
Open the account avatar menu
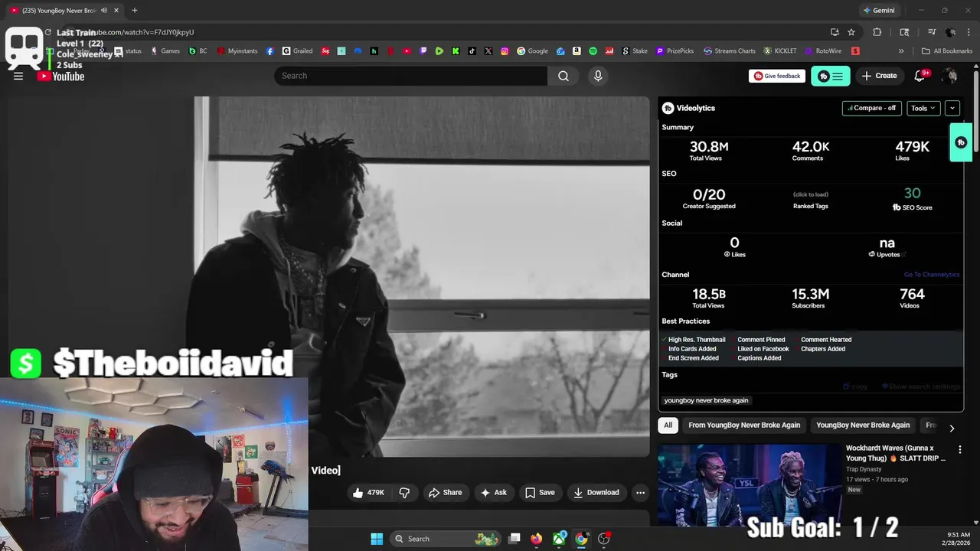[950, 76]
